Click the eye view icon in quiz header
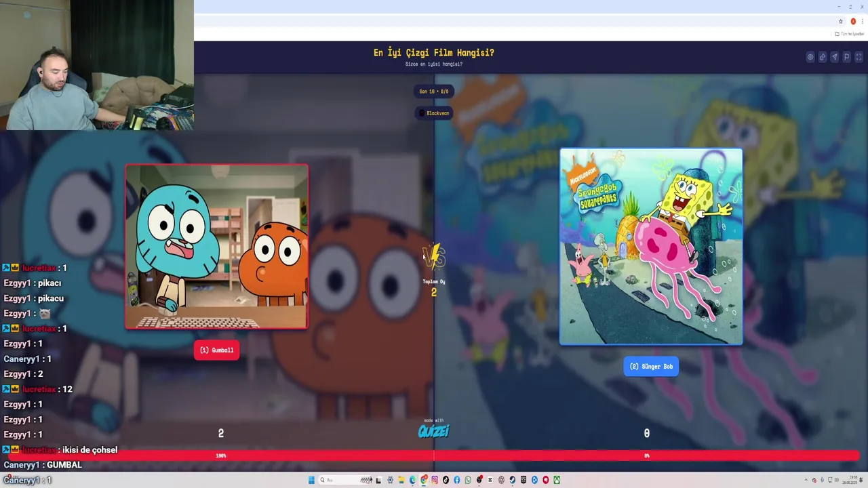868x488 pixels. click(x=810, y=57)
